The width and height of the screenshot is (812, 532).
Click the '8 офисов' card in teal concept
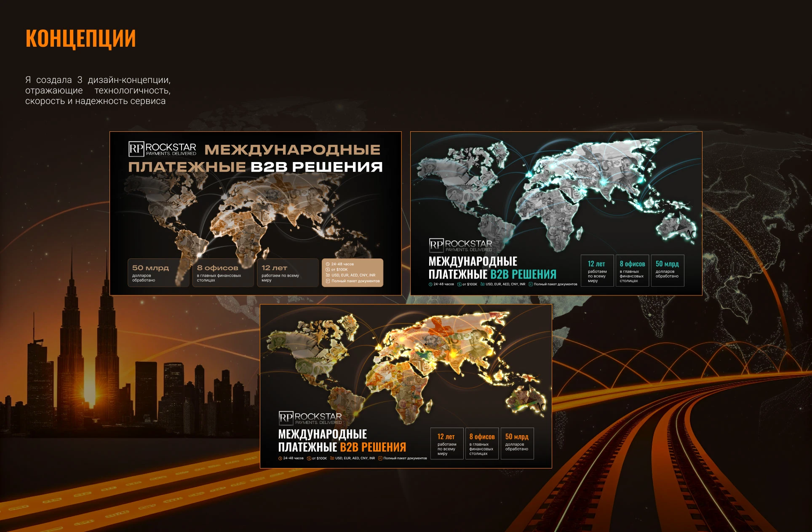tap(632, 271)
